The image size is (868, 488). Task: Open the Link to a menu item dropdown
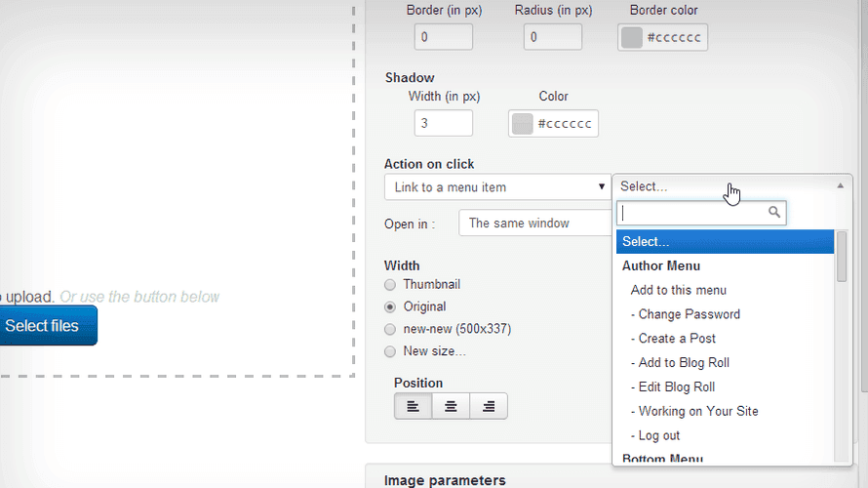coord(497,186)
